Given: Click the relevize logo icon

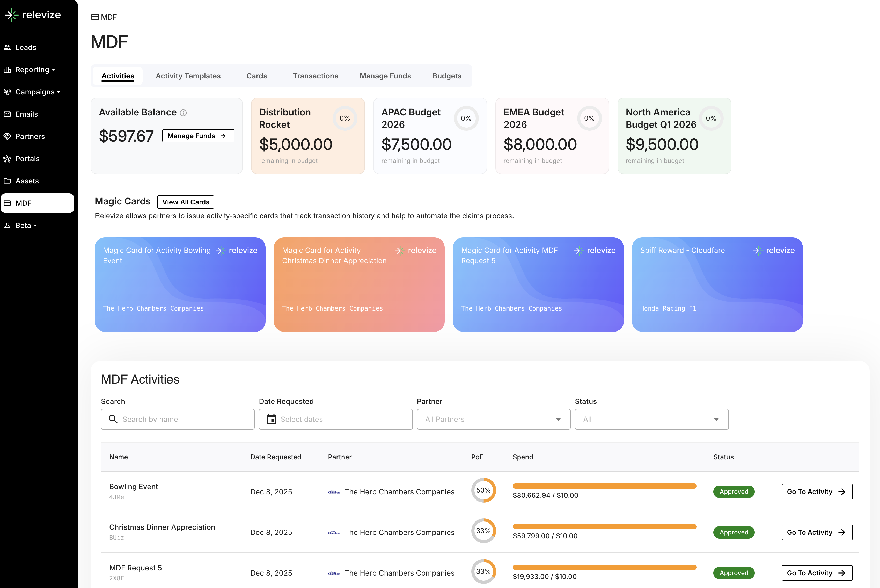Looking at the screenshot, I should click(x=12, y=15).
